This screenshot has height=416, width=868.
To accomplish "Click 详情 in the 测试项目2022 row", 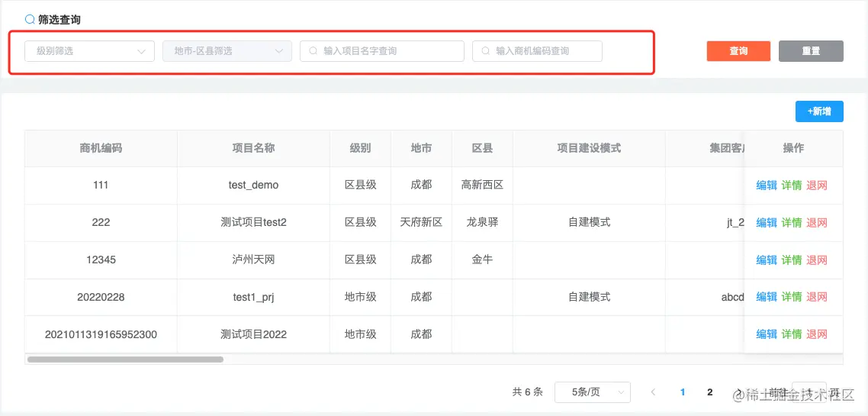I will tap(792, 334).
